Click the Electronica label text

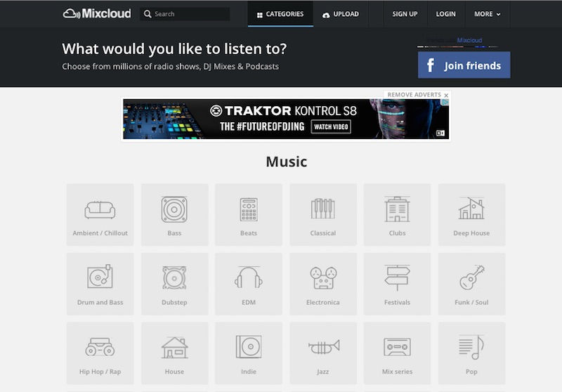point(323,302)
